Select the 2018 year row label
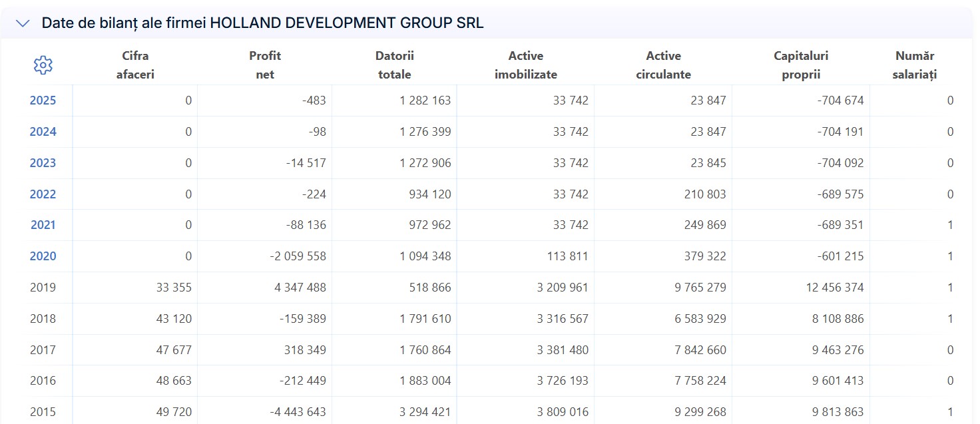This screenshot has height=424, width=980. point(43,319)
